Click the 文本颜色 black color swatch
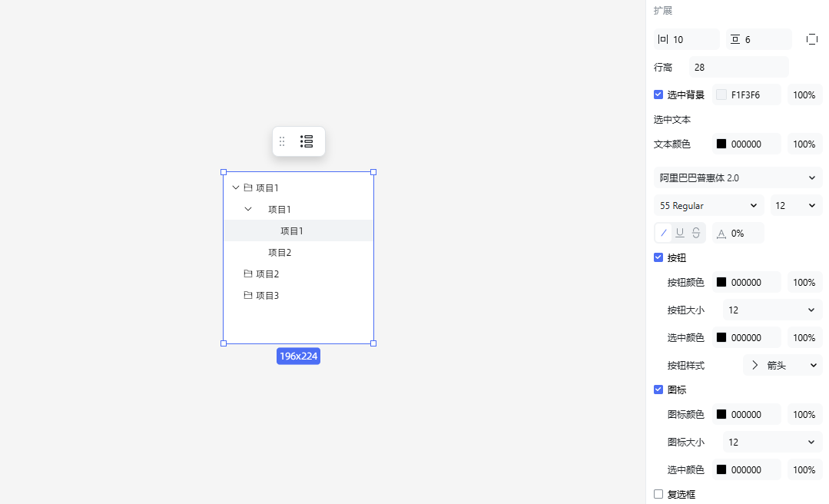This screenshot has width=829, height=504. 721,144
